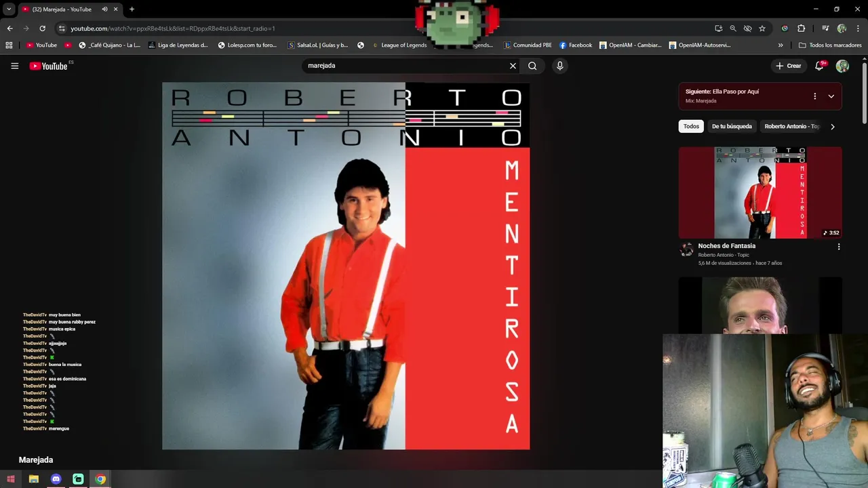This screenshot has height=488, width=868.
Task: Click the page vertical scrollbar
Action: pyautogui.click(x=865, y=94)
